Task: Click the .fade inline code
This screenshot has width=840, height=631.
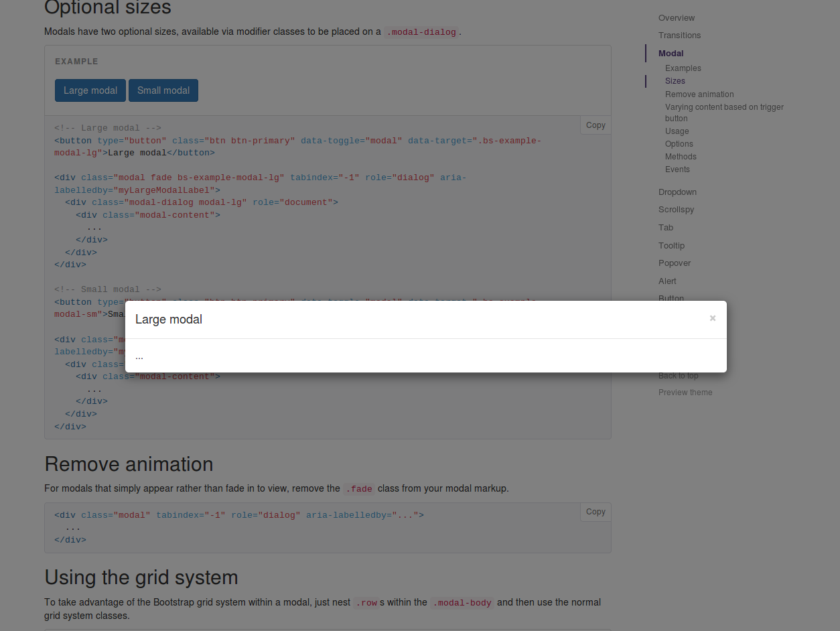Action: click(x=359, y=489)
